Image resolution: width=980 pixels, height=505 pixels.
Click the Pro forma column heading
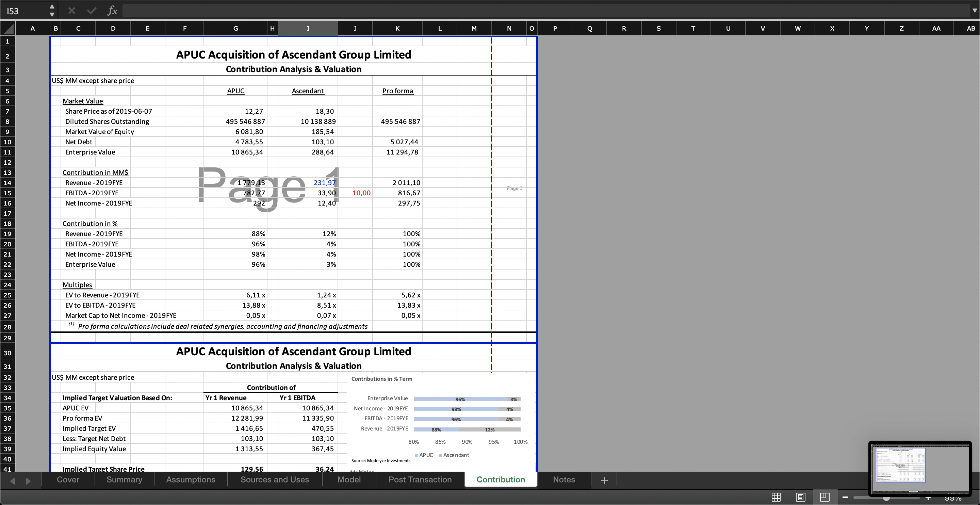click(x=397, y=91)
